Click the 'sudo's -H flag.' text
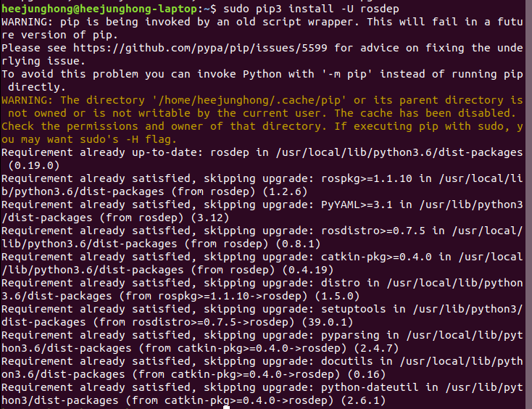The height and width of the screenshot is (409, 532). pos(128,139)
